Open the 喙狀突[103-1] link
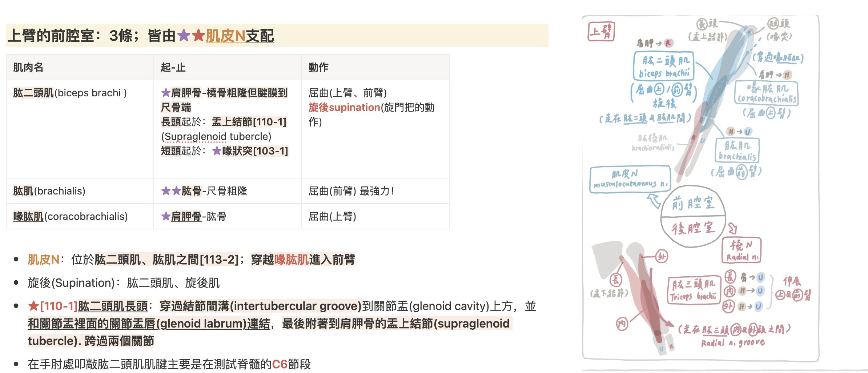Screen dimensions: 868x373 (x=255, y=151)
